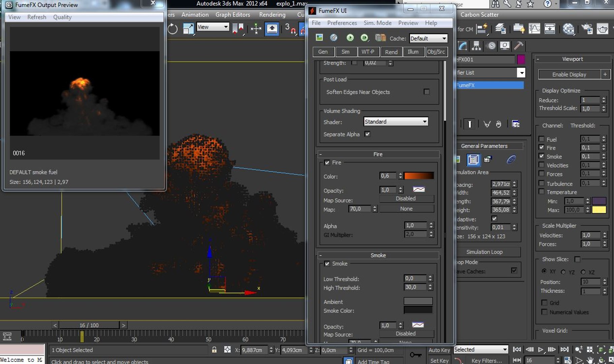Uncheck the Separate Alpha checkbox
Image resolution: width=614 pixels, height=364 pixels.
368,134
